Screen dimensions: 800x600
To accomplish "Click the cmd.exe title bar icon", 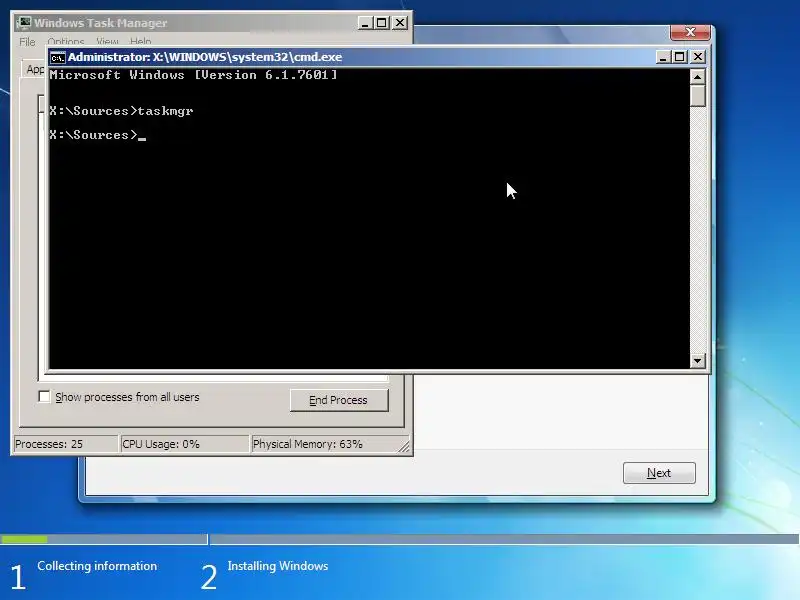I will (57, 57).
